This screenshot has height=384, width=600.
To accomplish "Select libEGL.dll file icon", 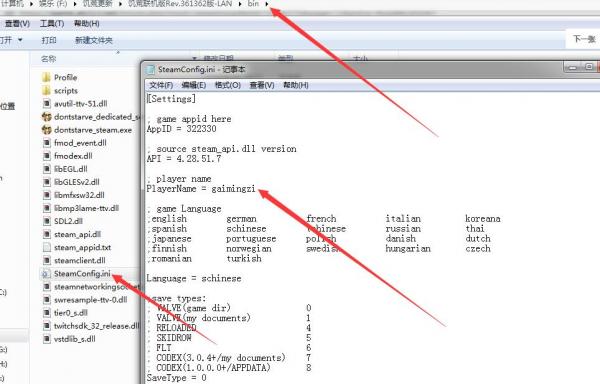I will pos(46,169).
